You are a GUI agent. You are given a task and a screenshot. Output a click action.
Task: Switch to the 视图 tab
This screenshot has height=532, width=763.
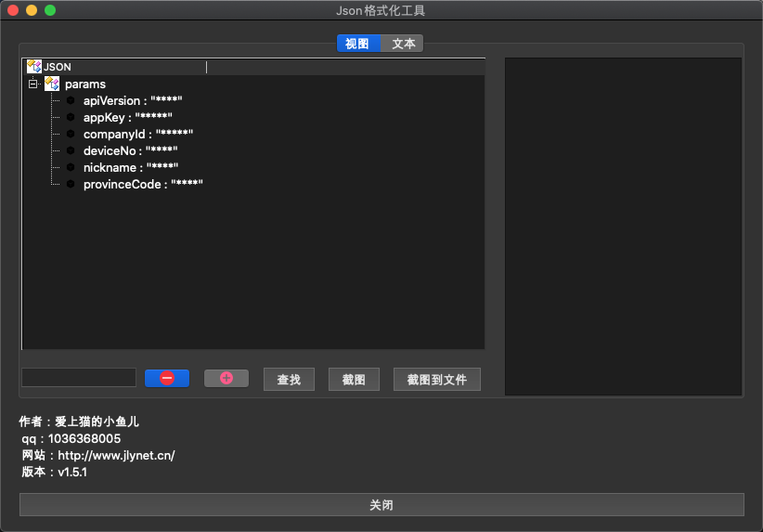click(357, 44)
